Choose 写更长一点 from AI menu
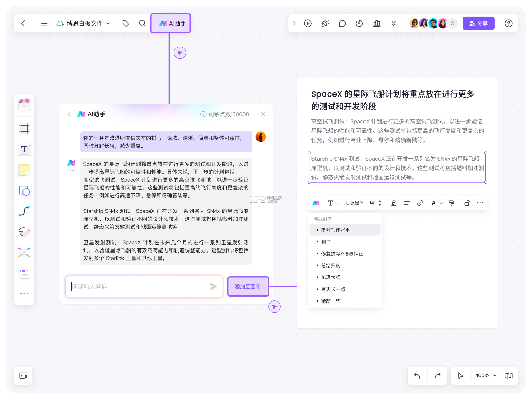 click(x=345, y=289)
